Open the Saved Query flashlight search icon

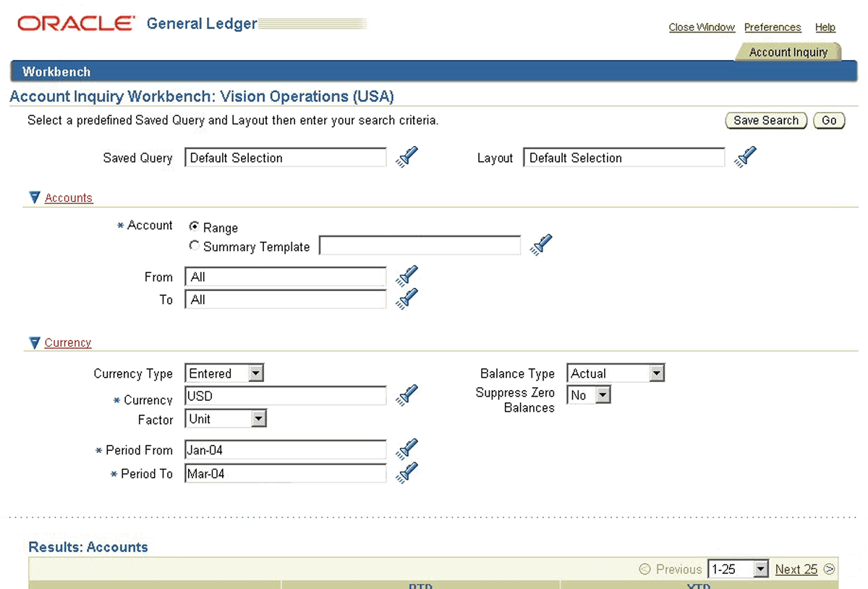406,156
